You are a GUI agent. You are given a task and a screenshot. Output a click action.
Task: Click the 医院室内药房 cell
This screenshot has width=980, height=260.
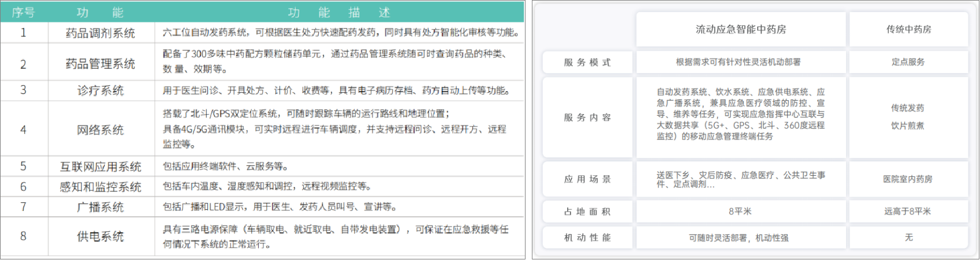pyautogui.click(x=907, y=179)
